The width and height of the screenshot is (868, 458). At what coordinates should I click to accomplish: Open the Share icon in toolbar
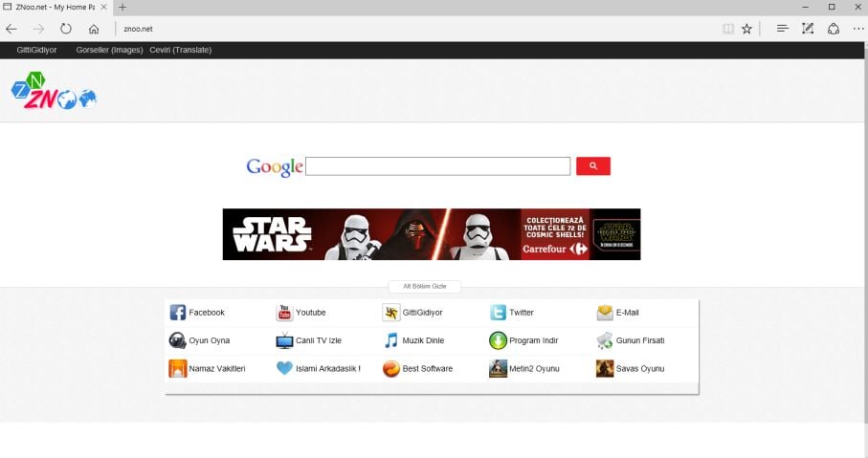pyautogui.click(x=834, y=29)
